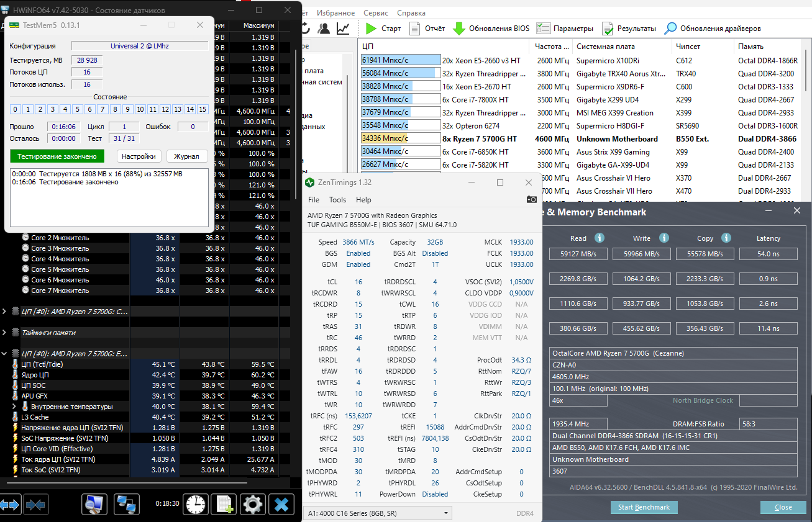The width and height of the screenshot is (812, 522).
Task: Click the AIDA64 graph line toolbar icon
Action: [343, 29]
